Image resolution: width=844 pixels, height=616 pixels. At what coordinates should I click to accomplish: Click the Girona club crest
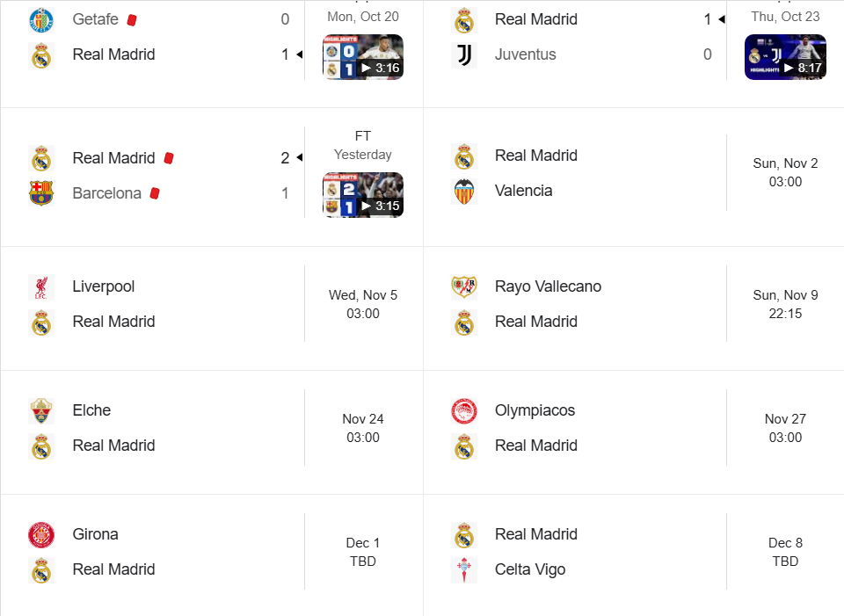(41, 534)
